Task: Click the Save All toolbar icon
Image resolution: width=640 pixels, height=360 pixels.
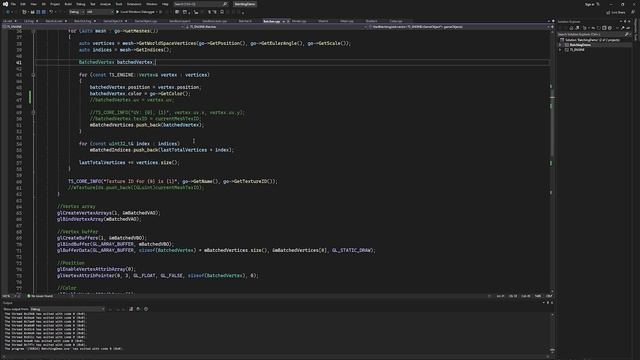Action: tap(44, 12)
